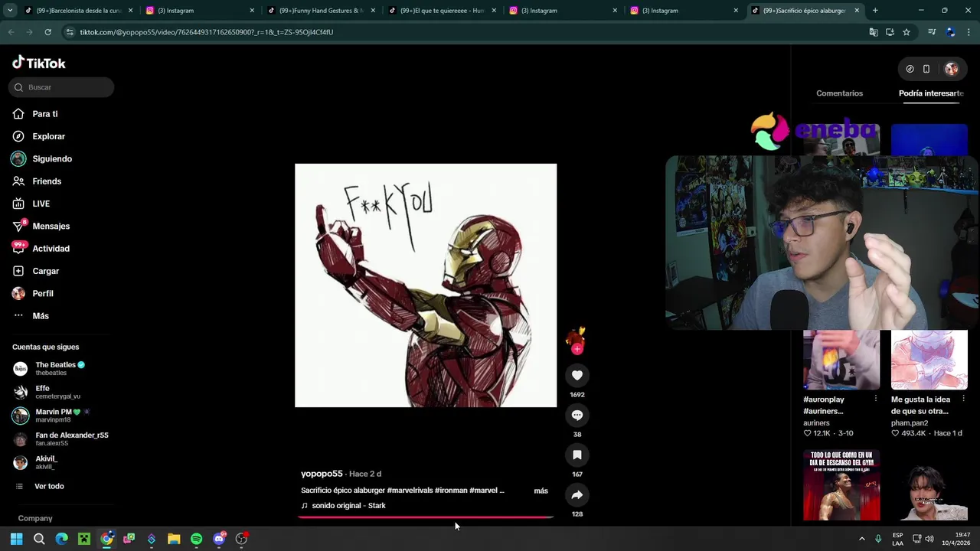Open the tab search dropdown
The image size is (980, 551).
point(10,11)
